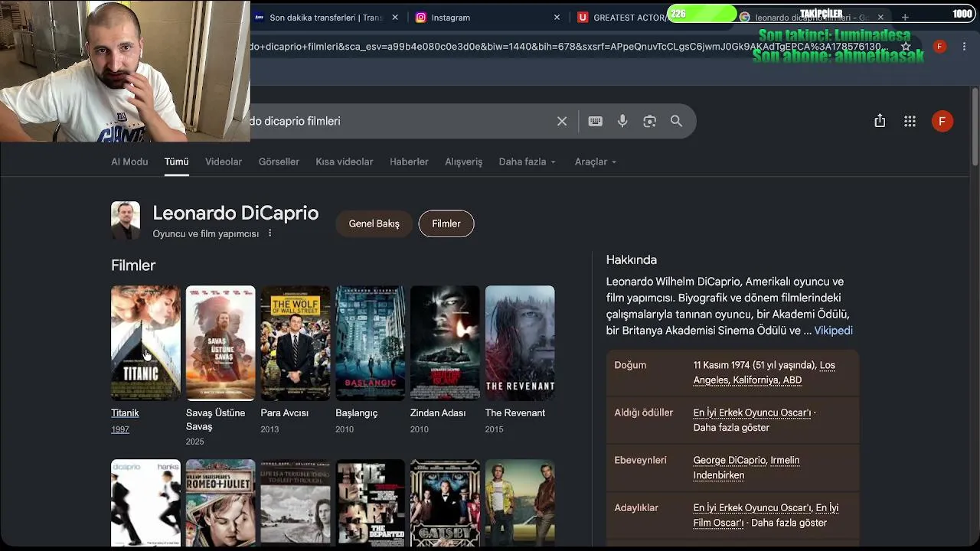Image resolution: width=980 pixels, height=551 pixels.
Task: Open the Google apps grid
Action: 910,121
